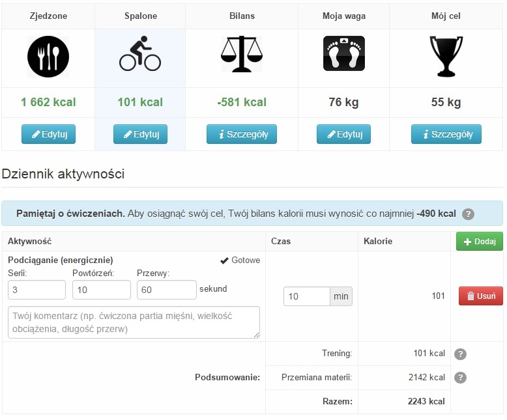The image size is (507, 420).
Task: Edit eaten calories under Zjedzone
Action: [48, 134]
